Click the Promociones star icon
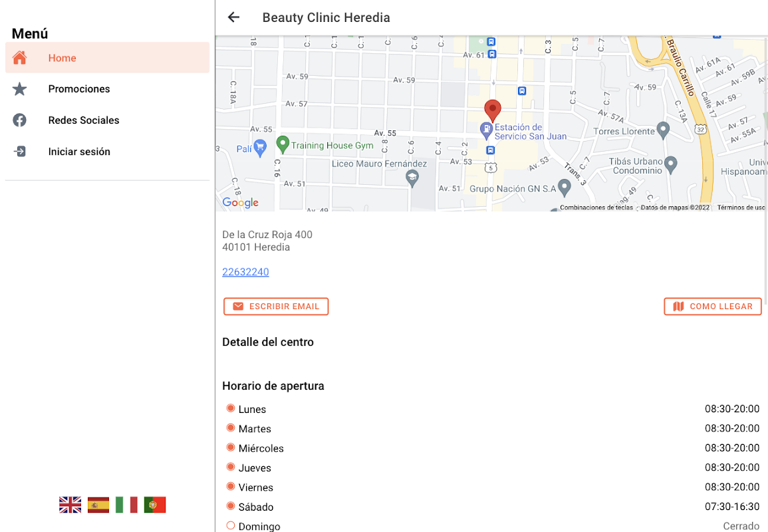The width and height of the screenshot is (768, 532). coord(19,88)
